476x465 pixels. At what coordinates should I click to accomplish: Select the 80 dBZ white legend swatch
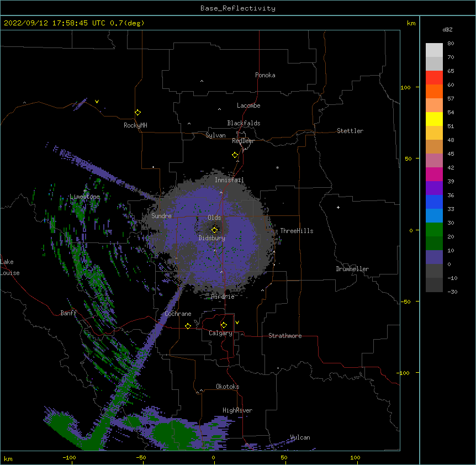point(434,50)
